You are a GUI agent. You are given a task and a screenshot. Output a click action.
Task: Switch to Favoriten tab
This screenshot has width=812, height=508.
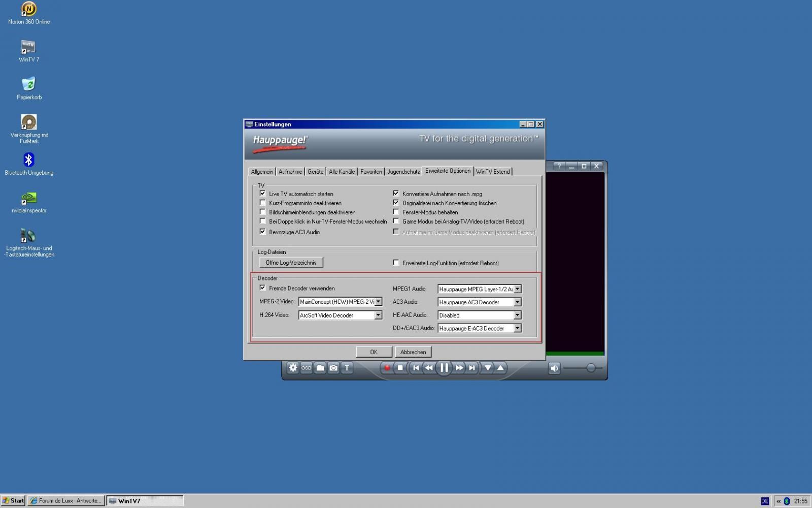coord(371,172)
